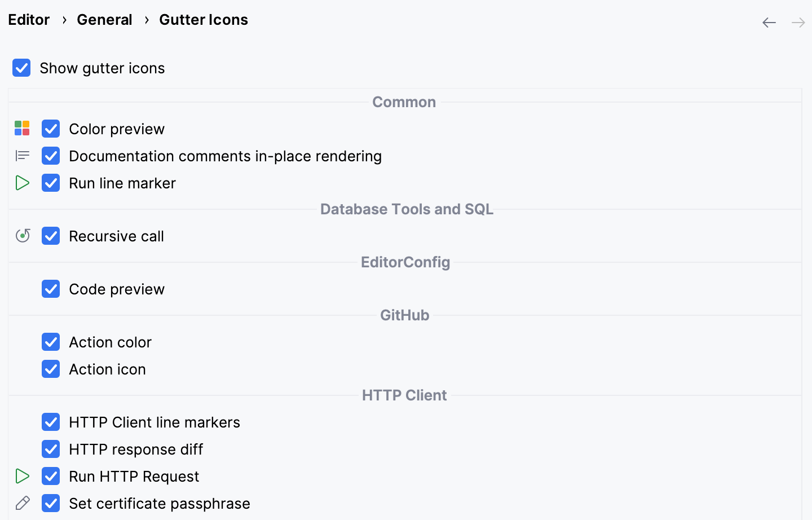The width and height of the screenshot is (812, 520).
Task: Disable HTTP Client line markers
Action: click(51, 422)
